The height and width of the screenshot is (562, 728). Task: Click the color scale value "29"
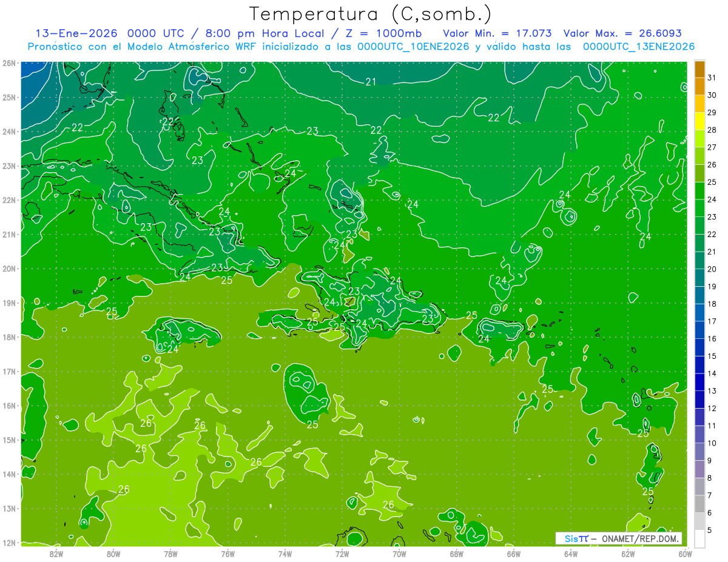click(712, 113)
